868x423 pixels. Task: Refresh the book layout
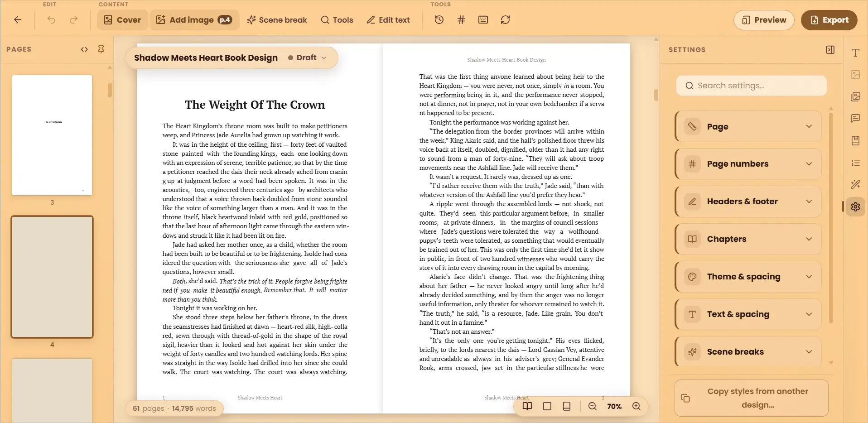coord(506,20)
